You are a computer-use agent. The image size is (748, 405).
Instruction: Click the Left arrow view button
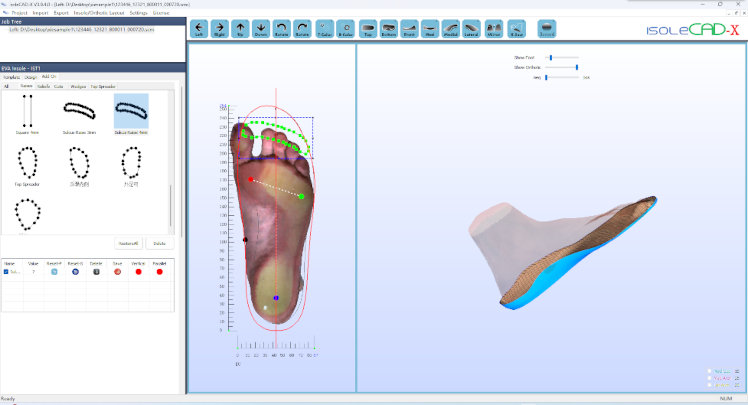(198, 29)
